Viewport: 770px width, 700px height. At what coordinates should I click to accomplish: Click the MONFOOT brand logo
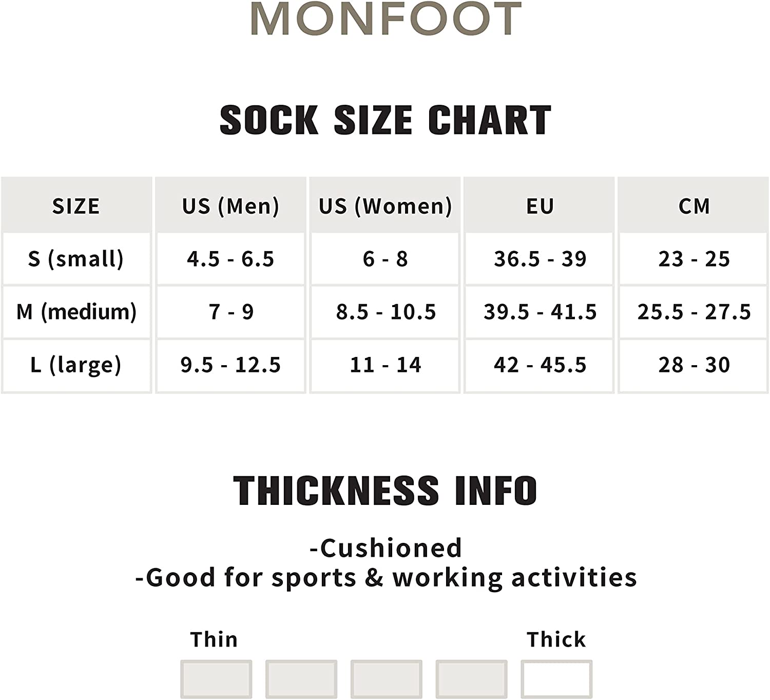[x=386, y=18]
